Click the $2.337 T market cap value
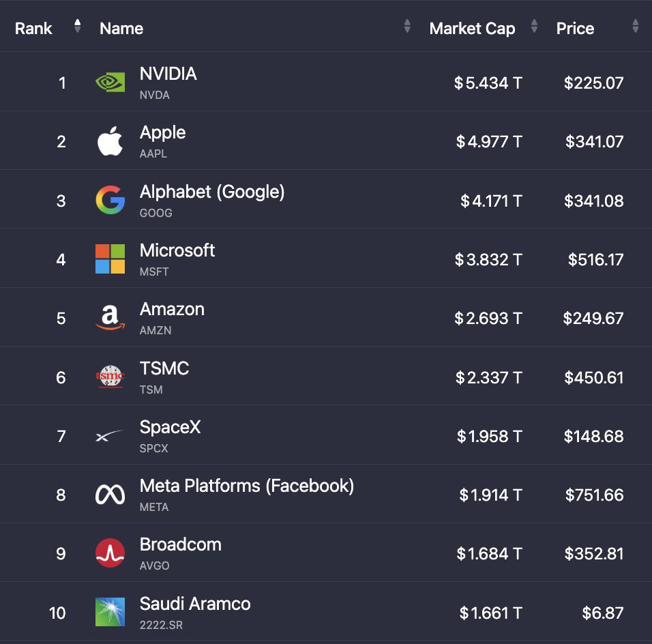This screenshot has height=644, width=652. click(x=489, y=378)
